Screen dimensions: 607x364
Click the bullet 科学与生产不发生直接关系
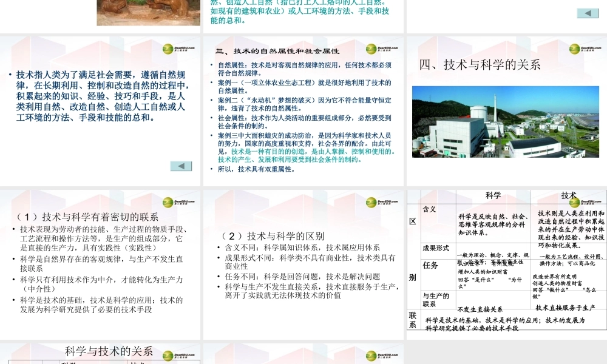312,291
